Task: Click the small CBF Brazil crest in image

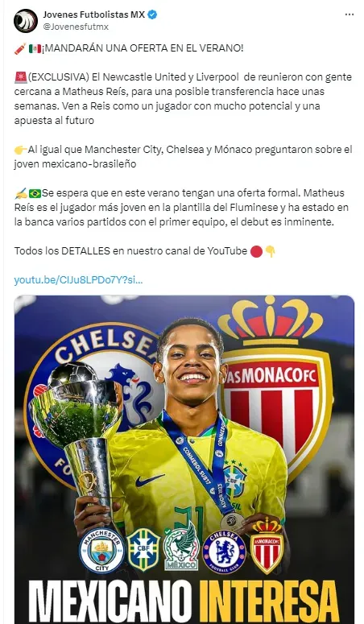Action: coord(144,550)
